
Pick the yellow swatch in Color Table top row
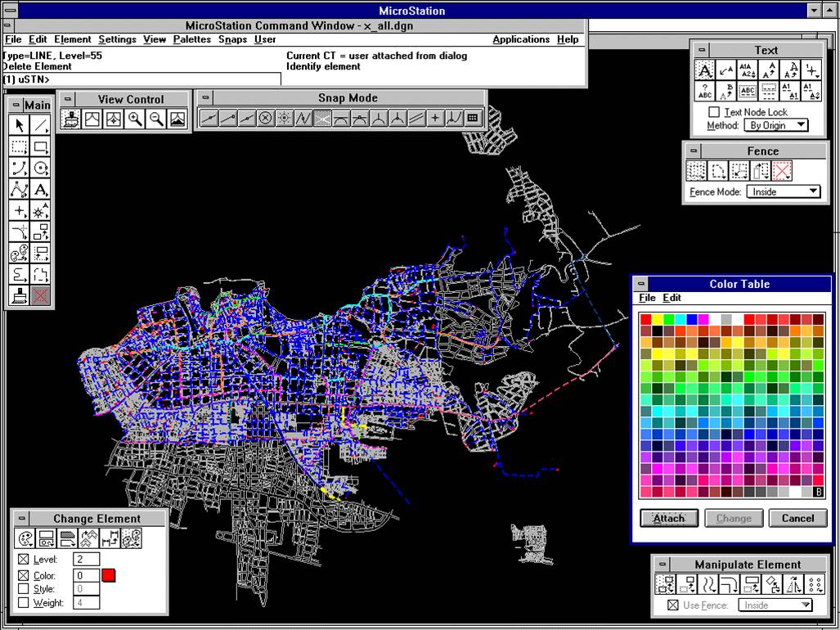click(658, 319)
